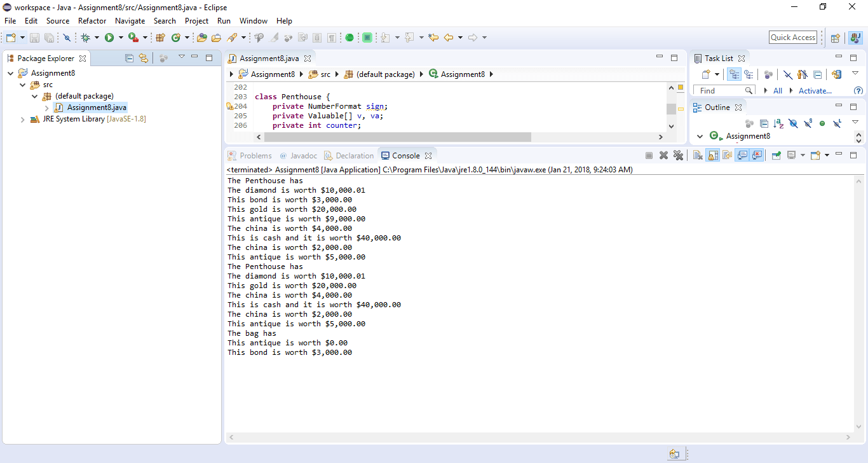Toggle Hide Fields in Outline

[793, 123]
